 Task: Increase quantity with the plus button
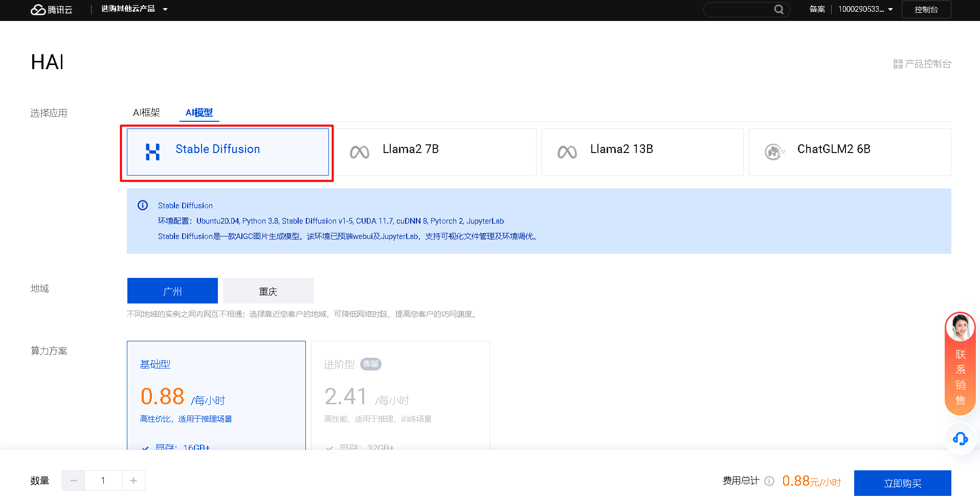pos(133,481)
